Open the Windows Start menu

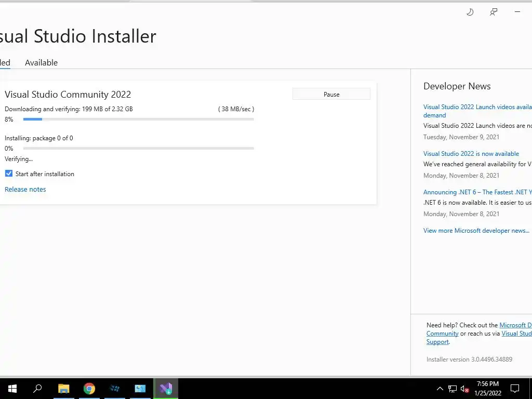(12, 389)
